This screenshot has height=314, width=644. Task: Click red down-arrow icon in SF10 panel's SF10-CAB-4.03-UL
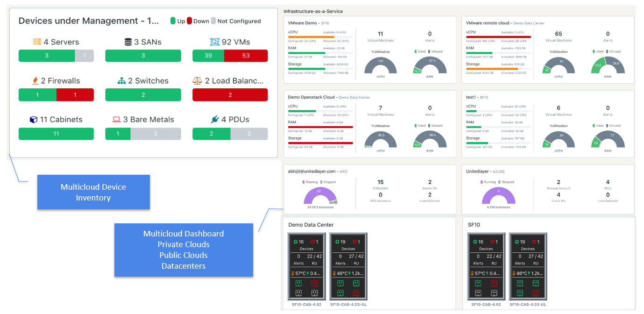(x=533, y=242)
